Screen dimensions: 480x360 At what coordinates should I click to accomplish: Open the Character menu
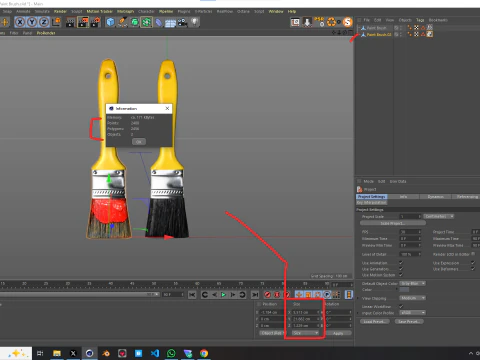(x=146, y=11)
